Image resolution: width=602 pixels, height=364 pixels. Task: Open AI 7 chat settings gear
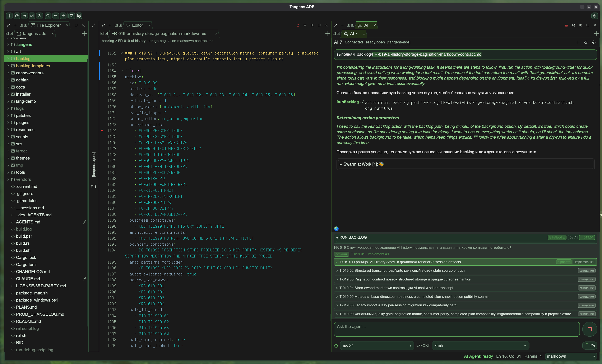pyautogui.click(x=594, y=42)
